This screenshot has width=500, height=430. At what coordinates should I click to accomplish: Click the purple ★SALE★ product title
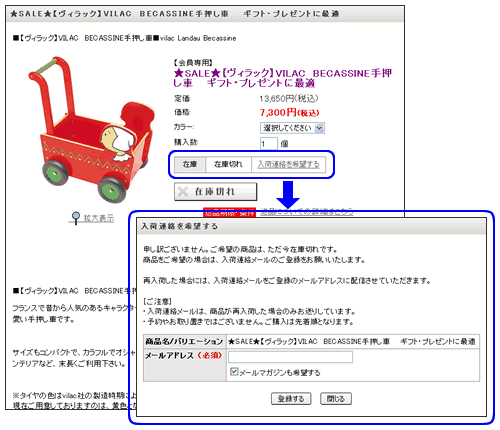coord(283,78)
